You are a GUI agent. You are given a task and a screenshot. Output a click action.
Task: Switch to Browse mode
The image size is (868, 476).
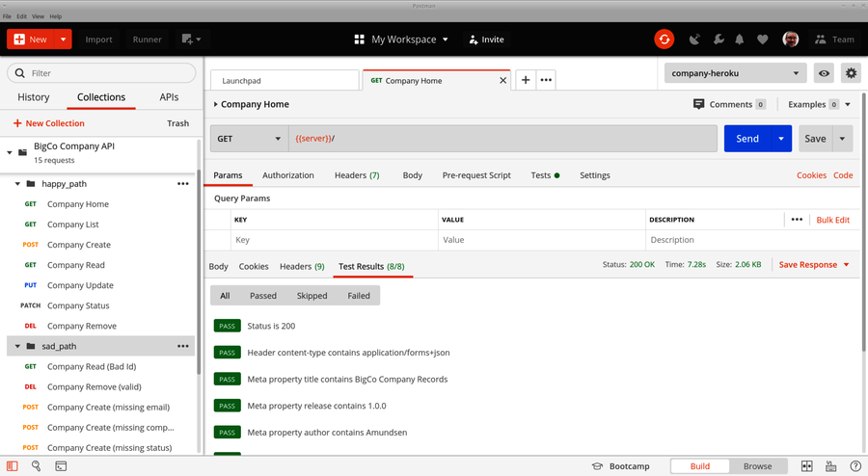(x=757, y=466)
